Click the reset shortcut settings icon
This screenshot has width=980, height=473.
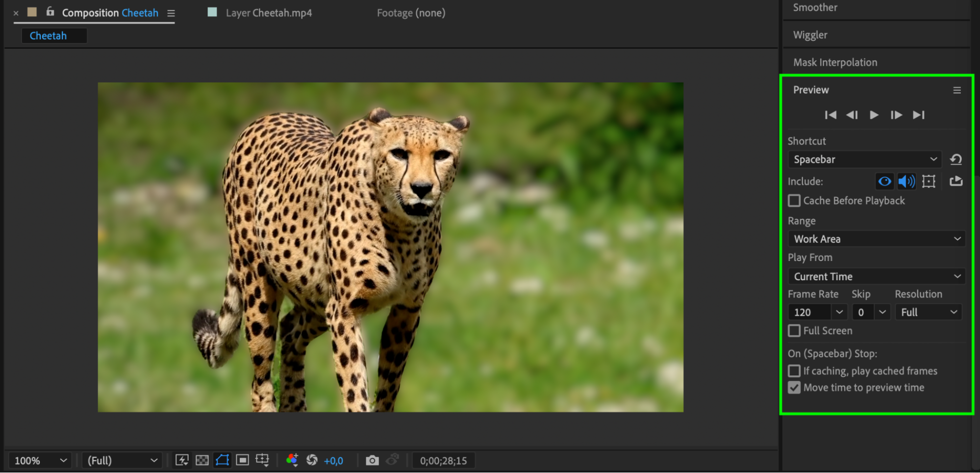click(x=955, y=159)
